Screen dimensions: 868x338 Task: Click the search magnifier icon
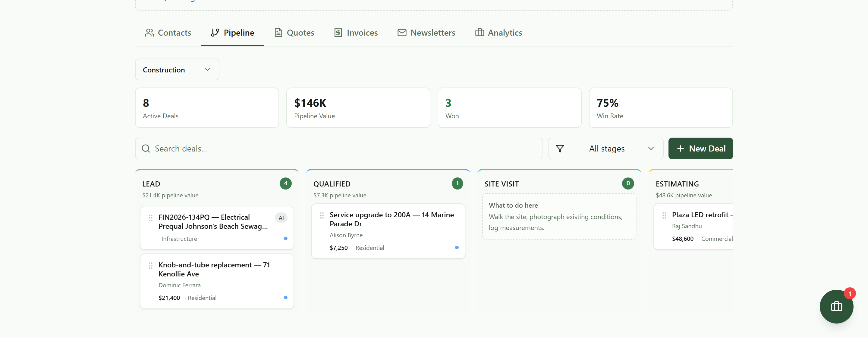pyautogui.click(x=146, y=148)
